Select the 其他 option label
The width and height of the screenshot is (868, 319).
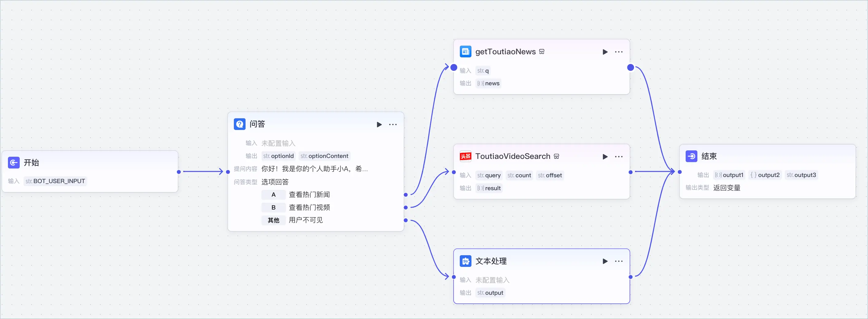point(273,220)
